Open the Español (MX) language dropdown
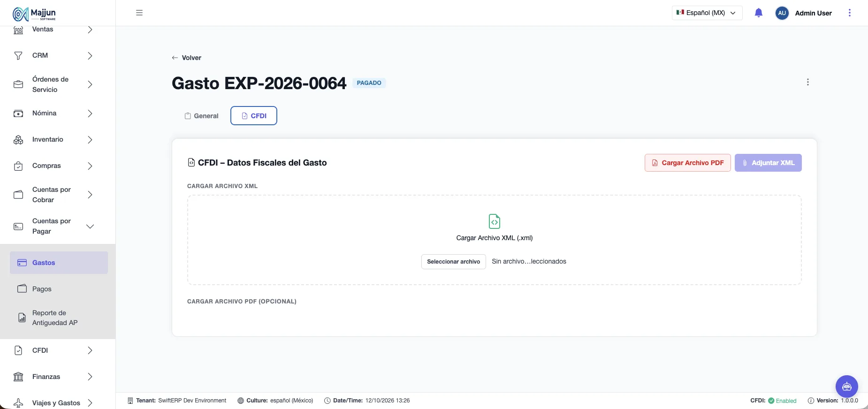Image resolution: width=868 pixels, height=409 pixels. point(707,13)
